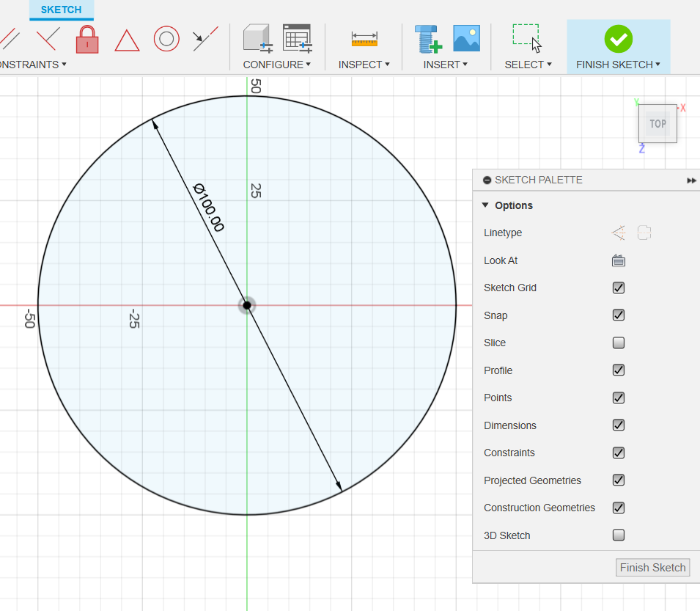Apply the Concentric constraint icon
The width and height of the screenshot is (700, 611).
coord(166,40)
